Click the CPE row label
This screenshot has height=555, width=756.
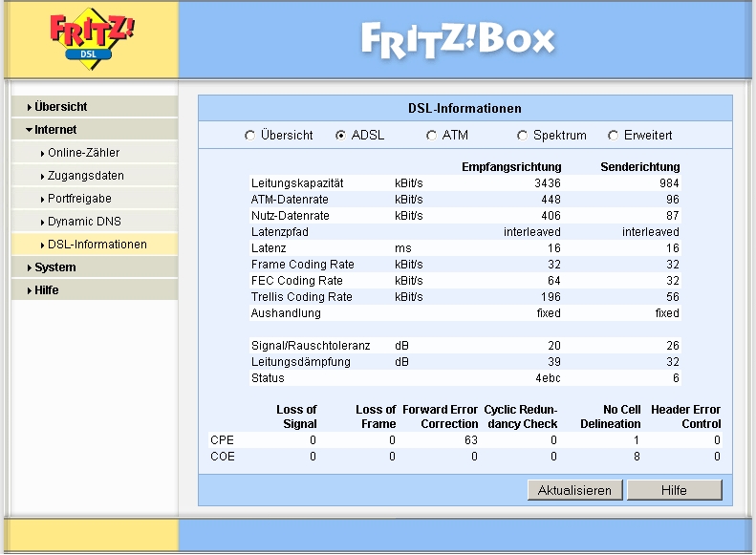223,440
